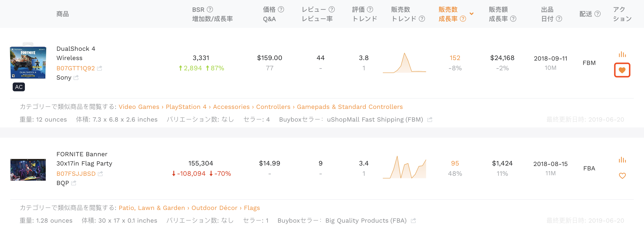Click the AC badge under DualShock image
Viewport: 644px width, 228px height.
(x=19, y=87)
